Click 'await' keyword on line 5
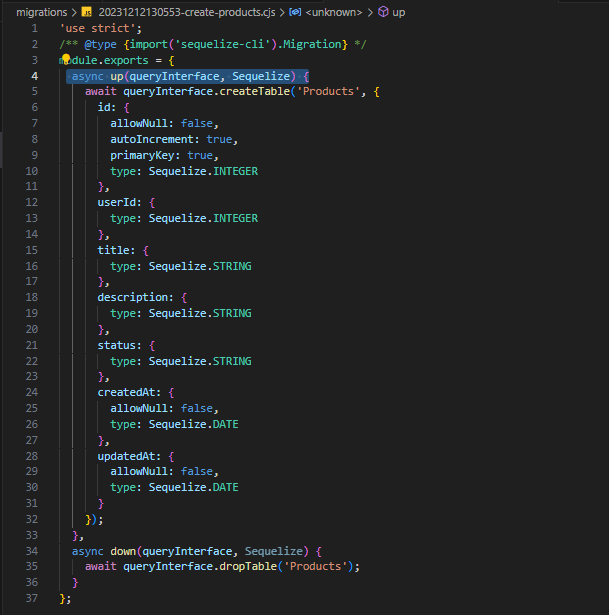The width and height of the screenshot is (609, 615). coord(100,91)
